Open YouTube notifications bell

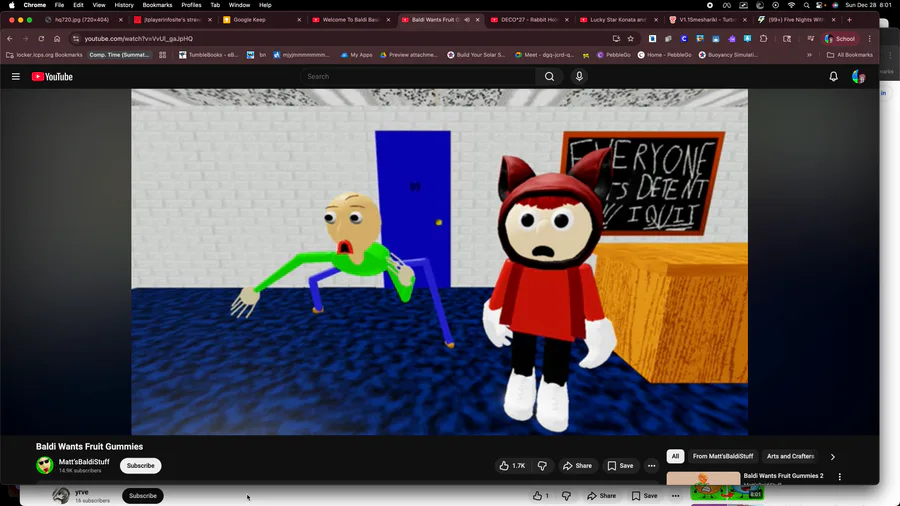833,76
